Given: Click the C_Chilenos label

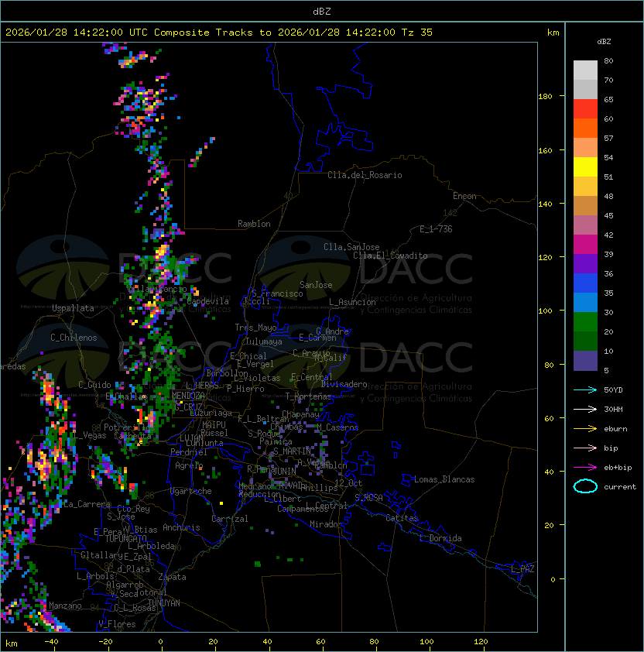Looking at the screenshot, I should click(x=74, y=338).
